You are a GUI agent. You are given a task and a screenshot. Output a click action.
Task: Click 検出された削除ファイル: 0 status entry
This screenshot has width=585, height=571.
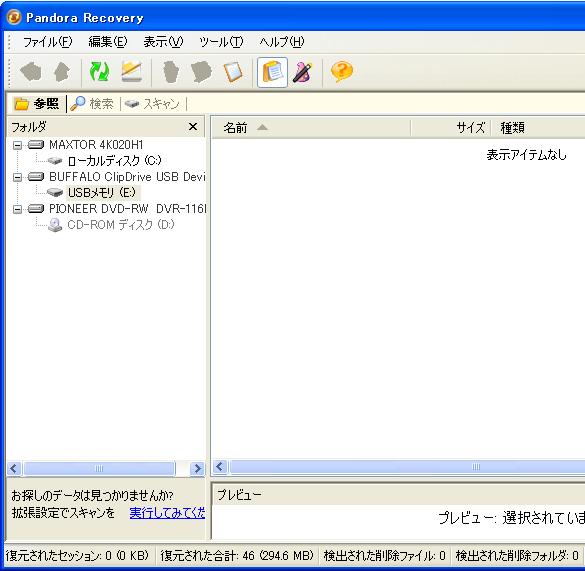tap(385, 556)
